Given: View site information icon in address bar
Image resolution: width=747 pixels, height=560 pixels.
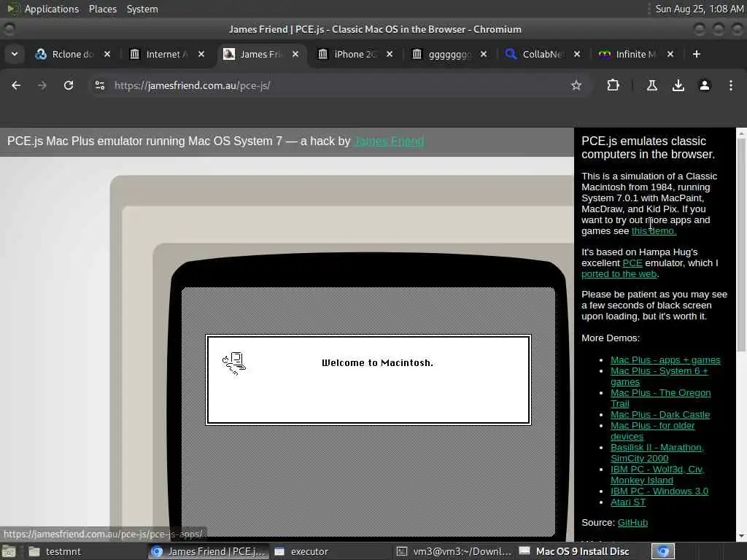Looking at the screenshot, I should click(99, 85).
